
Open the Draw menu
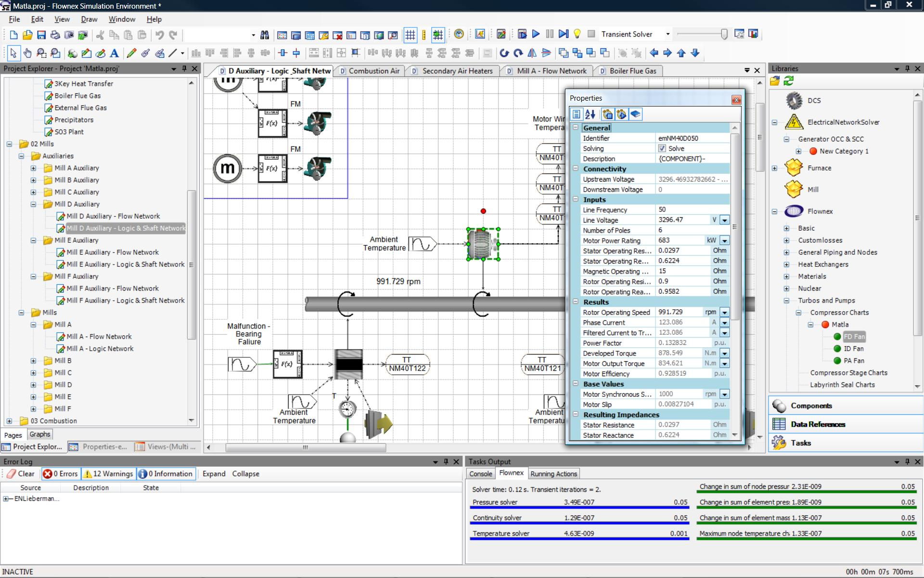pyautogui.click(x=89, y=19)
